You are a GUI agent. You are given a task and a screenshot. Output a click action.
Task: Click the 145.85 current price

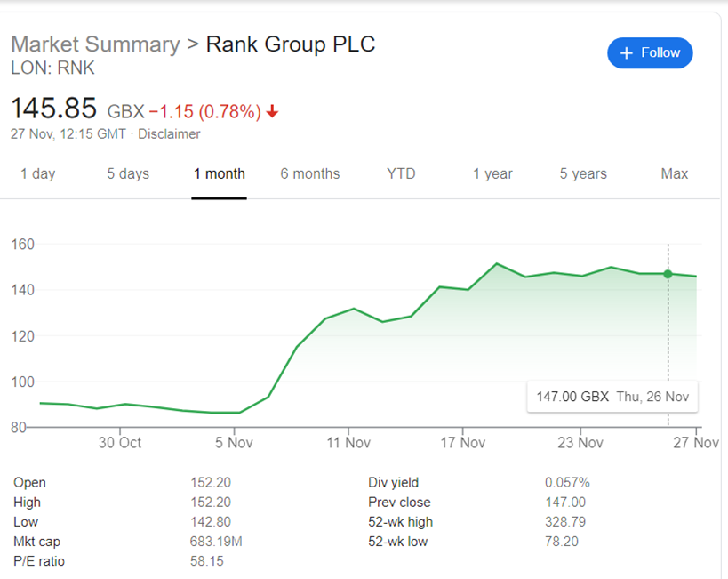(x=54, y=108)
